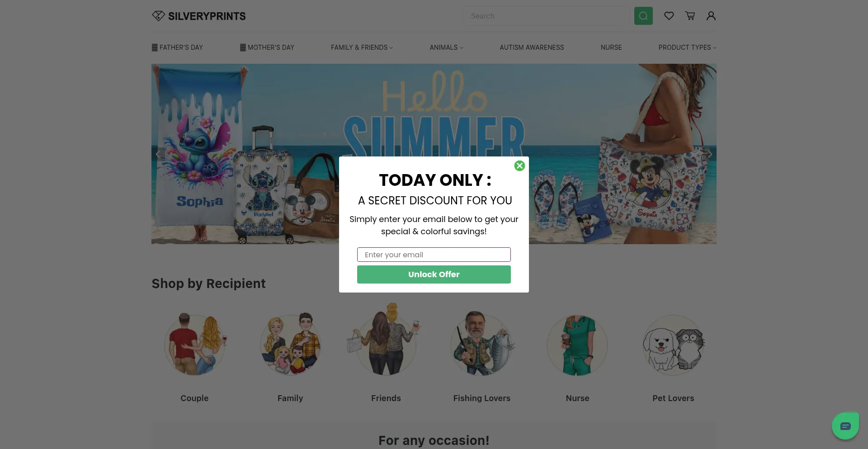Open the chat widget icon
This screenshot has width=868, height=449.
(845, 426)
